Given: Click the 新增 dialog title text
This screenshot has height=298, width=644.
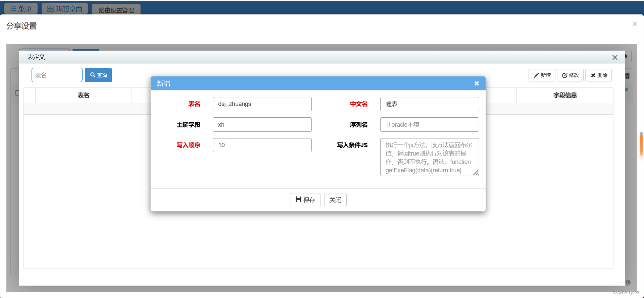Looking at the screenshot, I should click(x=164, y=83).
